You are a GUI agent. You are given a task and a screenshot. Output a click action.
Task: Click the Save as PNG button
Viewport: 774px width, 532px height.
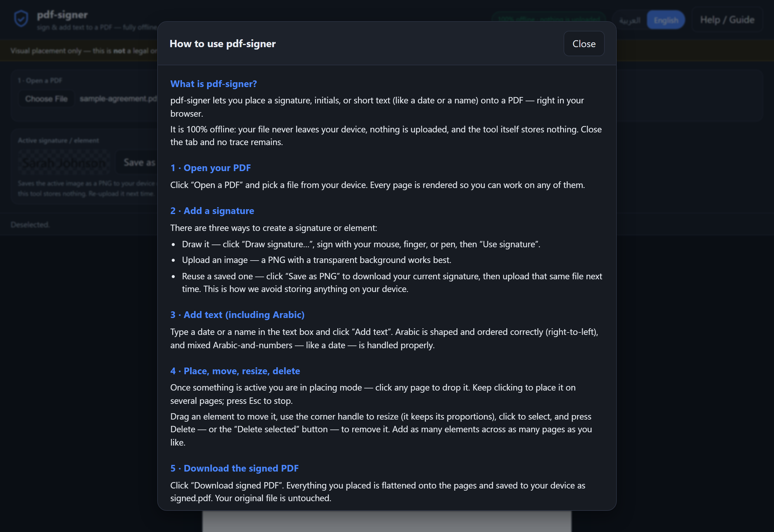coord(137,162)
